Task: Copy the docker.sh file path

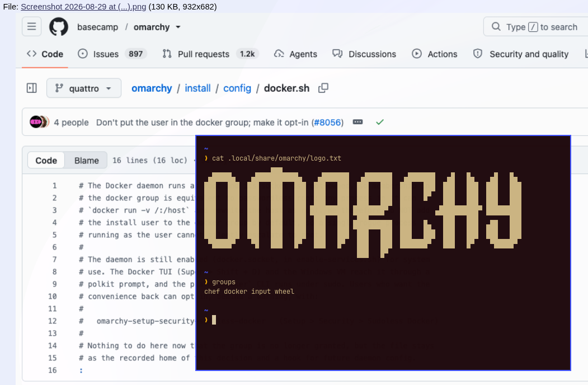Action: pyautogui.click(x=323, y=88)
